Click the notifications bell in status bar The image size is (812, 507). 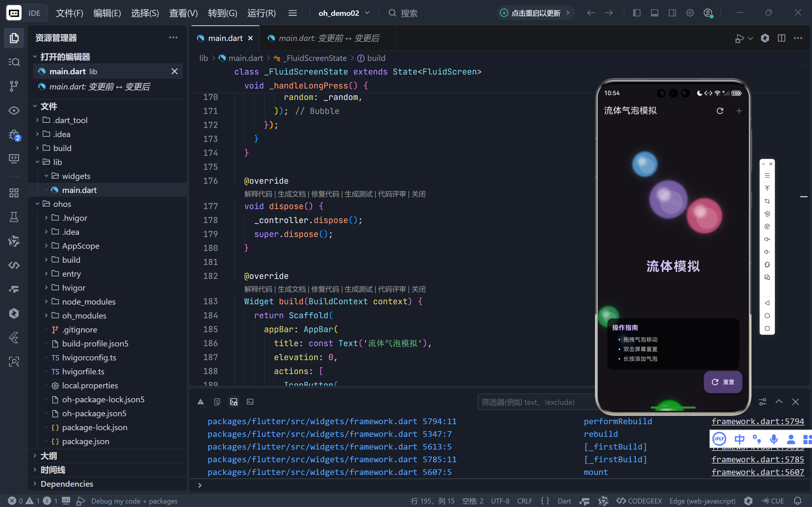click(x=798, y=501)
